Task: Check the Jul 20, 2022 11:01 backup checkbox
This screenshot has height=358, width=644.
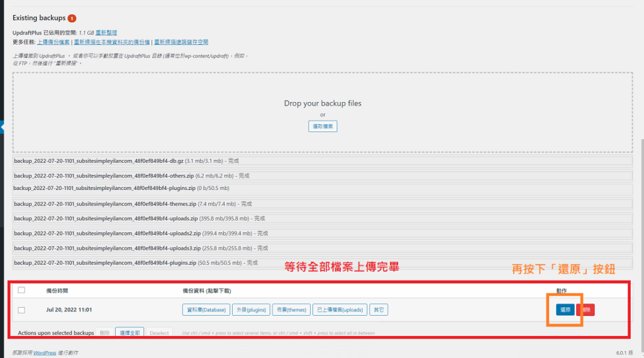Action: coord(21,310)
